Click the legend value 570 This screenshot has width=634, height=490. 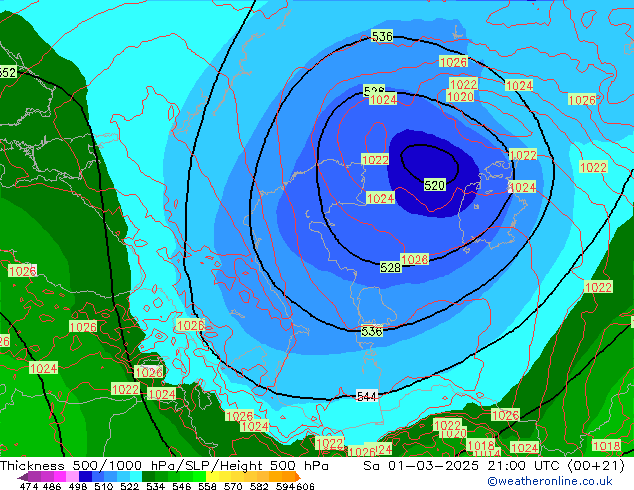[x=233, y=486]
